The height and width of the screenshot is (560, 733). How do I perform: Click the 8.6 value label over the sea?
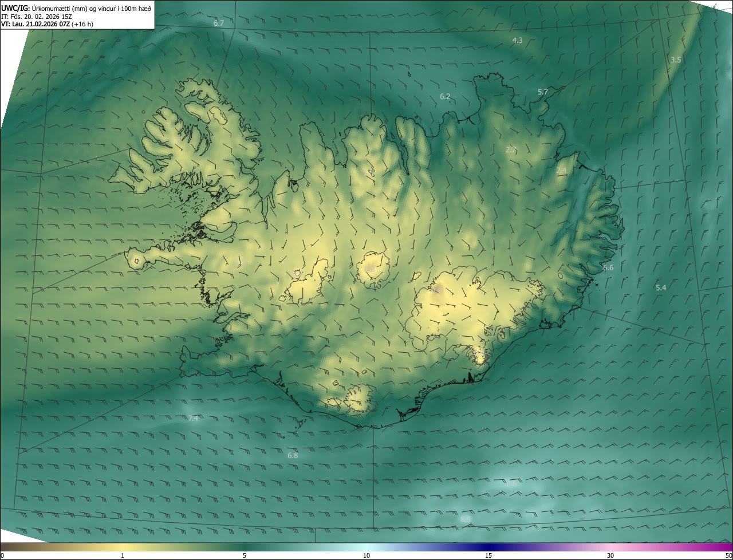pyautogui.click(x=511, y=484)
